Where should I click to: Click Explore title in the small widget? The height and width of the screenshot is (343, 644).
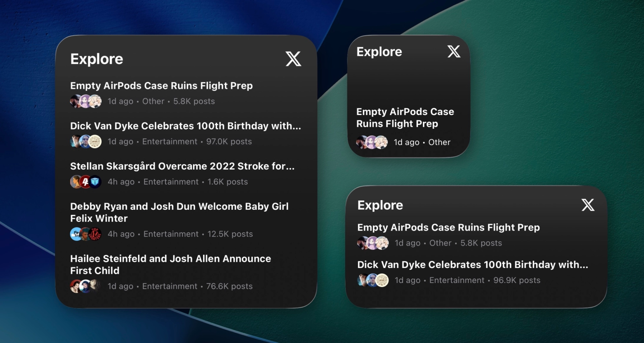click(379, 52)
